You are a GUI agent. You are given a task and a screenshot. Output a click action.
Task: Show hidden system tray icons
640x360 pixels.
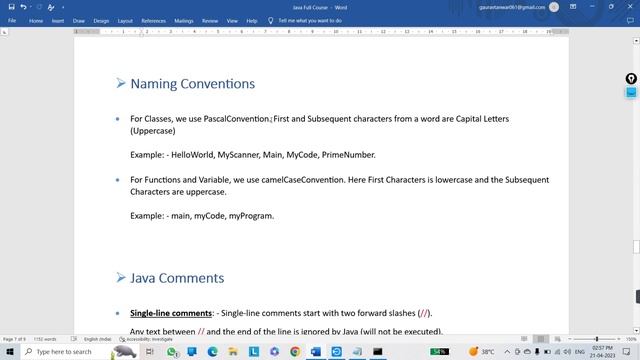coord(507,351)
